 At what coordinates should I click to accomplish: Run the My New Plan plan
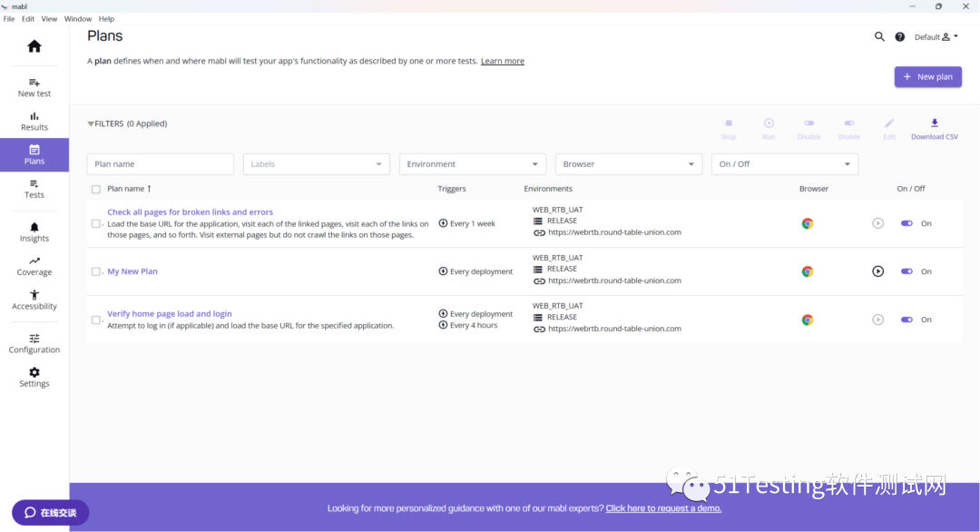click(x=878, y=271)
